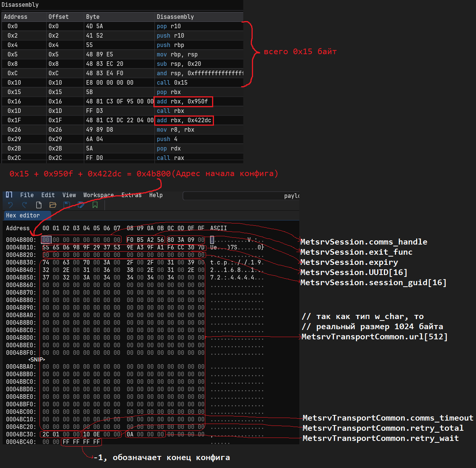Click the title search bar field
Screen dimensions: 476x468
[241, 196]
